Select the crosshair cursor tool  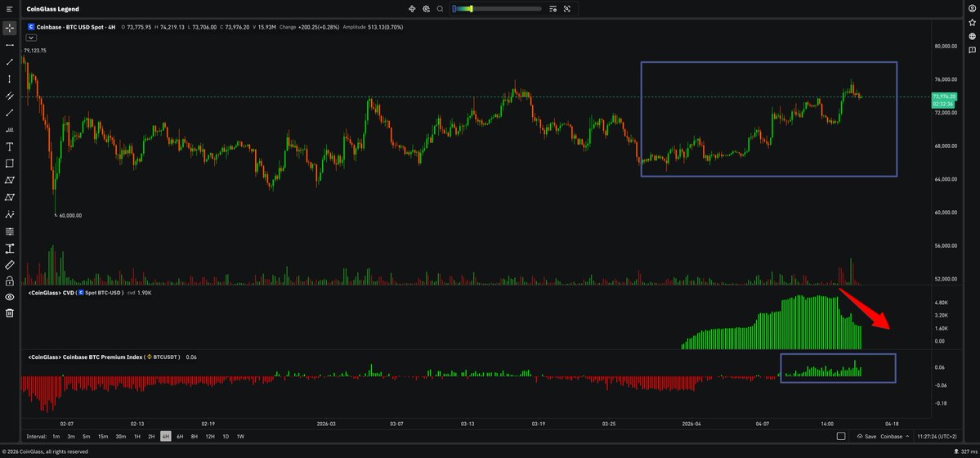(10, 28)
